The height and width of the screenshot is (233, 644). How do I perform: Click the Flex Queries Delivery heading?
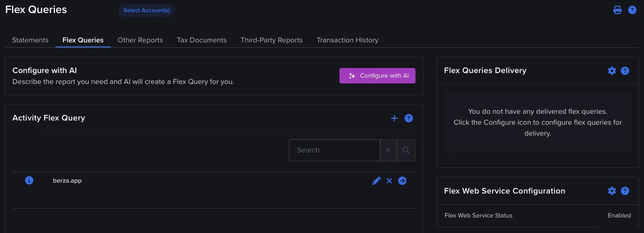(485, 71)
